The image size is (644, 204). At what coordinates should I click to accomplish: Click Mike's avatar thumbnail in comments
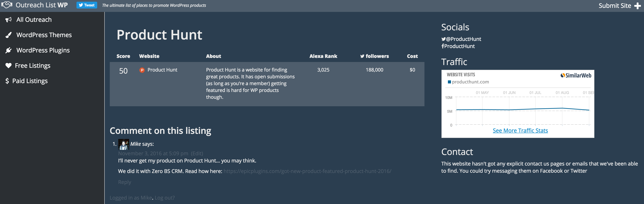[124, 144]
